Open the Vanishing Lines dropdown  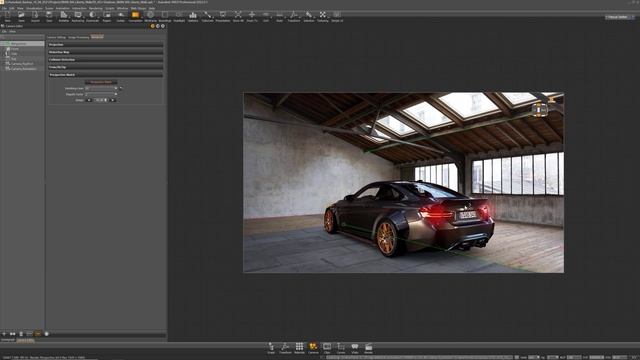pyautogui.click(x=101, y=88)
